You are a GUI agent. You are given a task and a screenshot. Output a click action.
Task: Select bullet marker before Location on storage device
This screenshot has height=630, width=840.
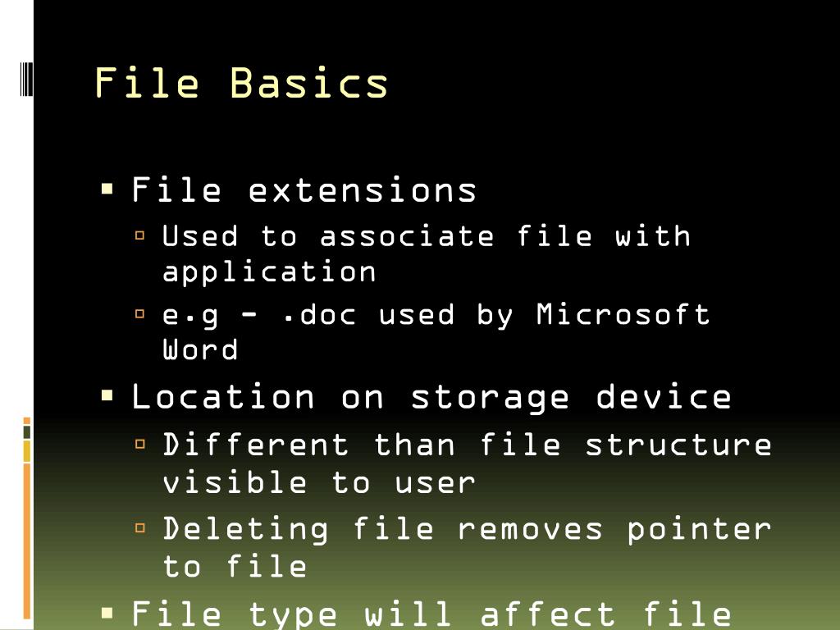point(107,396)
